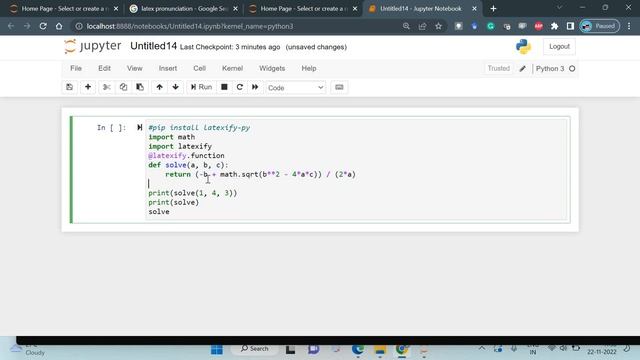Move the selected cell down
The height and width of the screenshot is (360, 640).
[176, 87]
